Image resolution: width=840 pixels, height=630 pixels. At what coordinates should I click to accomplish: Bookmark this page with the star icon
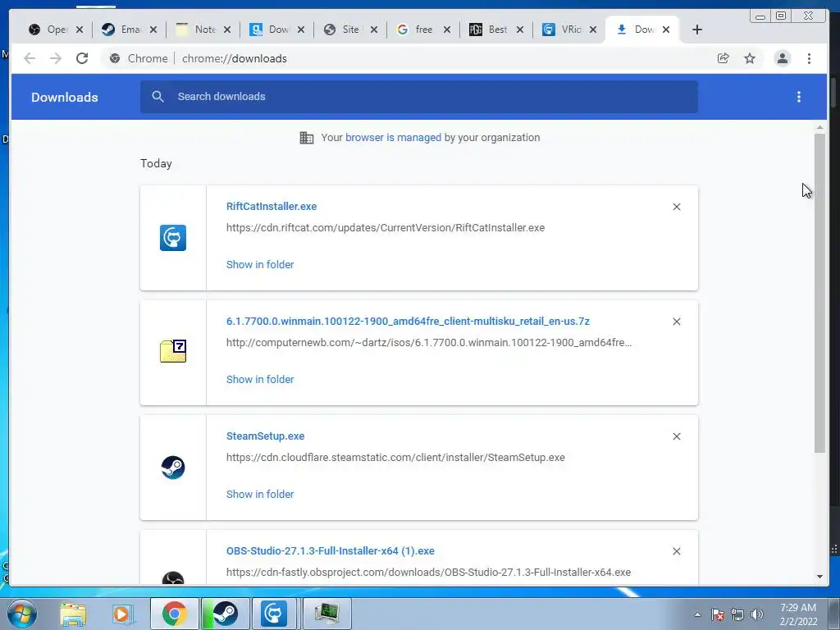click(750, 58)
